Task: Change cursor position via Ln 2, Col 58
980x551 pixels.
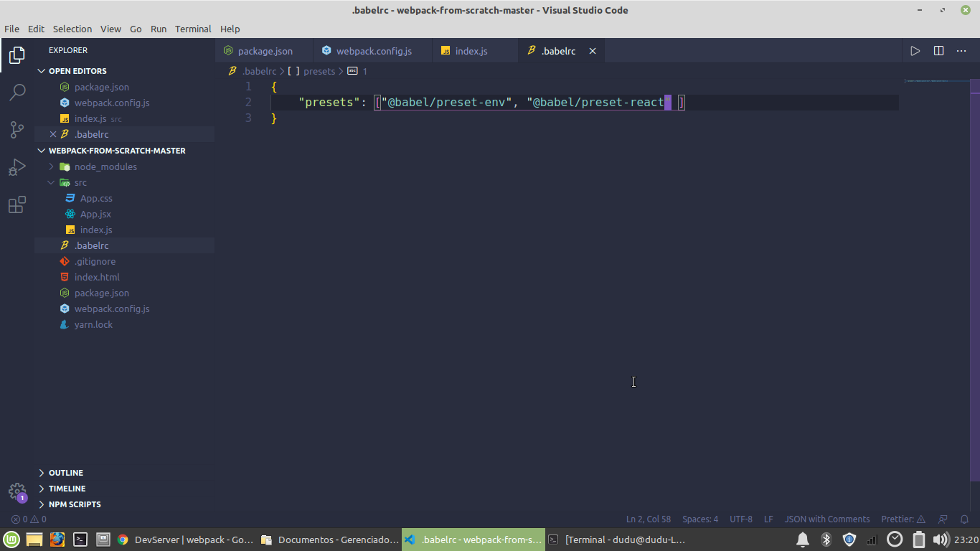Action: click(649, 519)
